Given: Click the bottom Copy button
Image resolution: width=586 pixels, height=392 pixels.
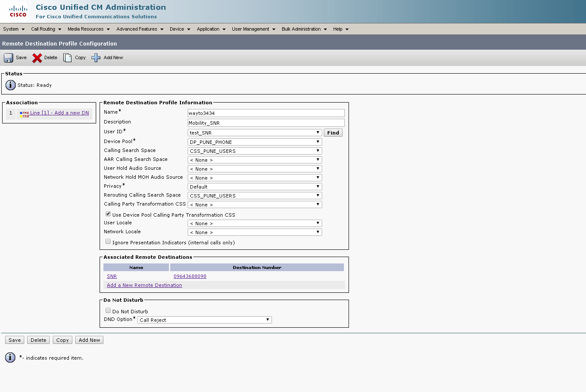Looking at the screenshot, I should 63,340.
